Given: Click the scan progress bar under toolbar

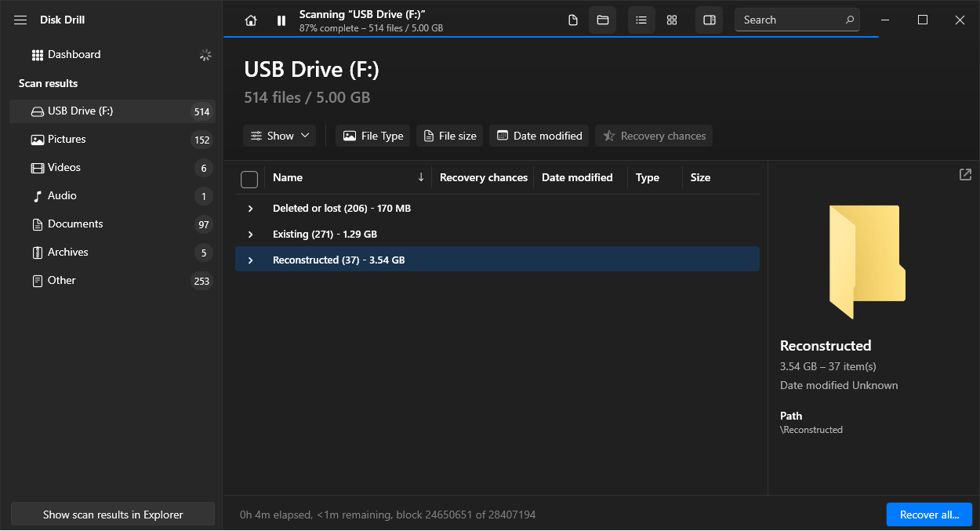Looking at the screenshot, I should click(x=551, y=37).
